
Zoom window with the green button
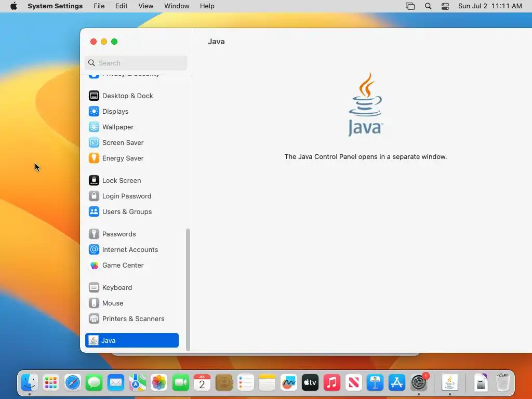point(114,42)
